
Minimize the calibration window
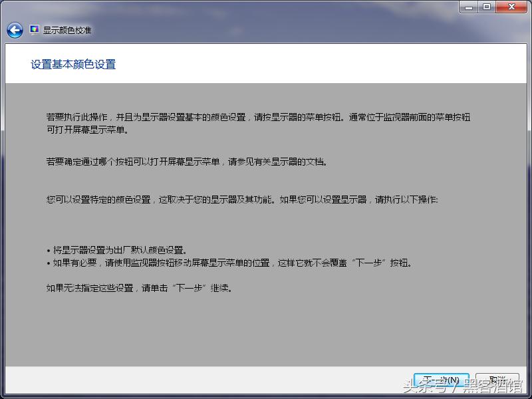[469, 7]
